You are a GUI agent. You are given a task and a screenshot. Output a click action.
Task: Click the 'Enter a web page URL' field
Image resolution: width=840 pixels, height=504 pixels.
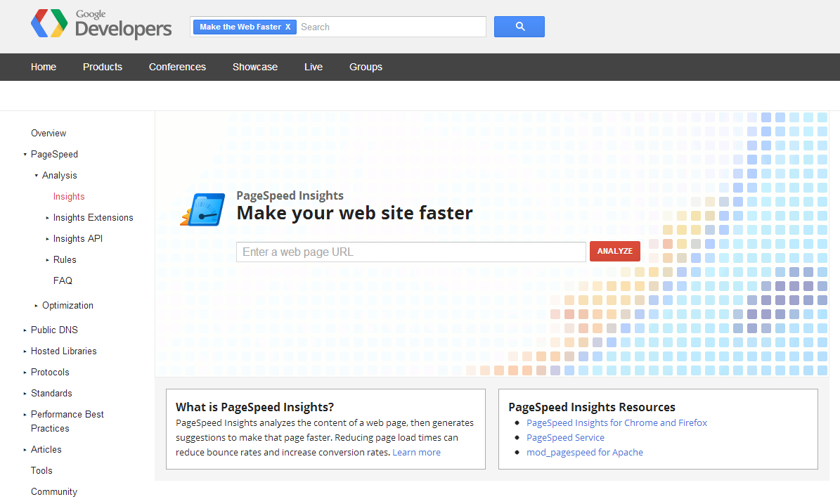tap(411, 252)
